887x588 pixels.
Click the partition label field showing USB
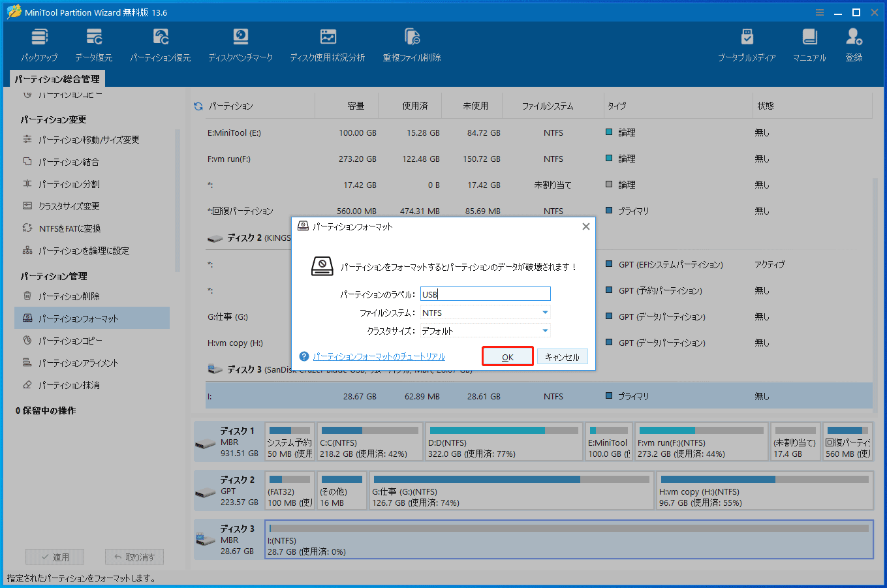[x=486, y=294]
